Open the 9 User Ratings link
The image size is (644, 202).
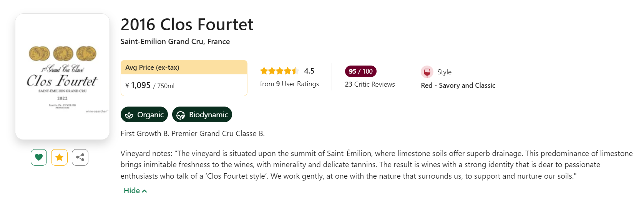289,84
